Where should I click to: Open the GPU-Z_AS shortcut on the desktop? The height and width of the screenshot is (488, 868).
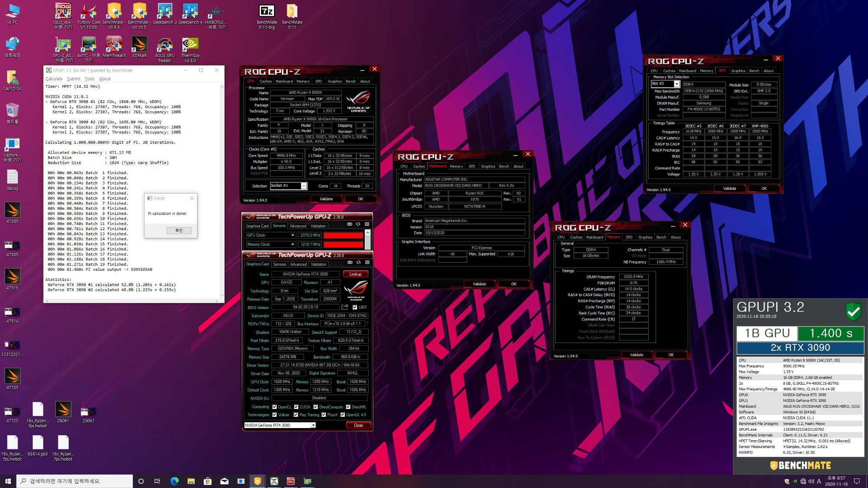tap(63, 49)
